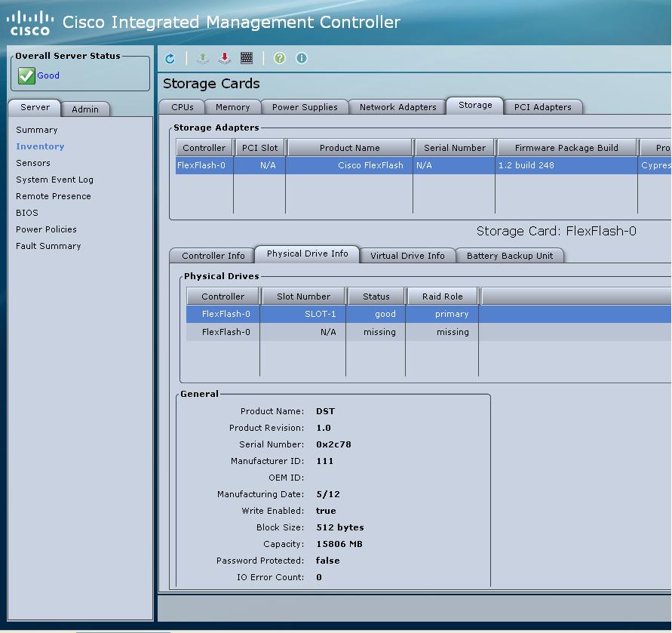Select the SLOT-1 physical drive row
The height and width of the screenshot is (633, 672).
click(428, 315)
